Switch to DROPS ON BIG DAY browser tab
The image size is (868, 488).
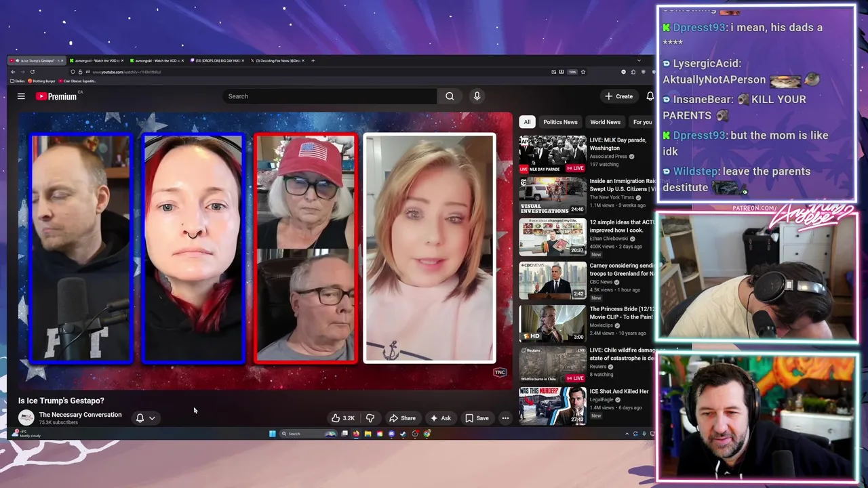click(x=217, y=60)
